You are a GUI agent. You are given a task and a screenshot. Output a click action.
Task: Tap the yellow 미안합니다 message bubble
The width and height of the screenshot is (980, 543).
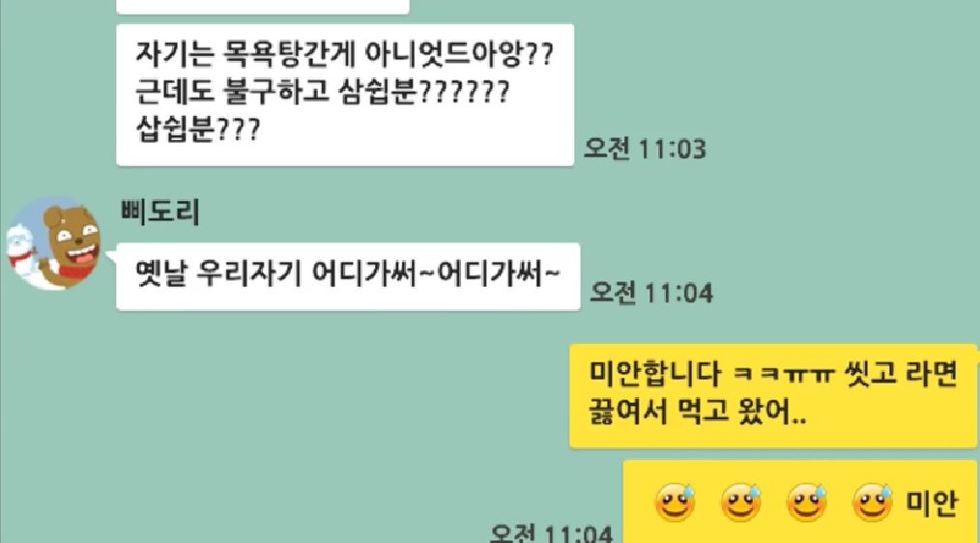pos(773,395)
